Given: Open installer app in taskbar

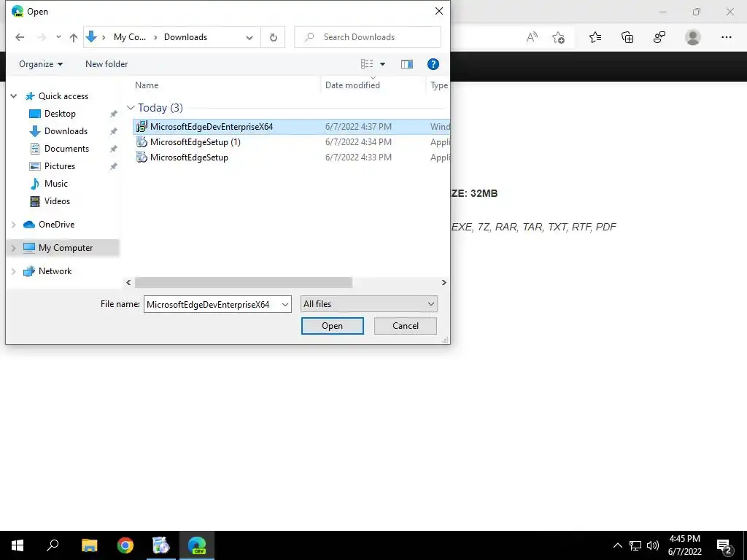Looking at the screenshot, I should point(161,545).
